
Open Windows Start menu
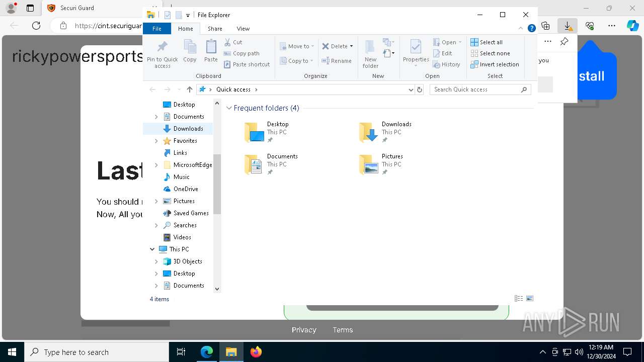click(x=12, y=352)
